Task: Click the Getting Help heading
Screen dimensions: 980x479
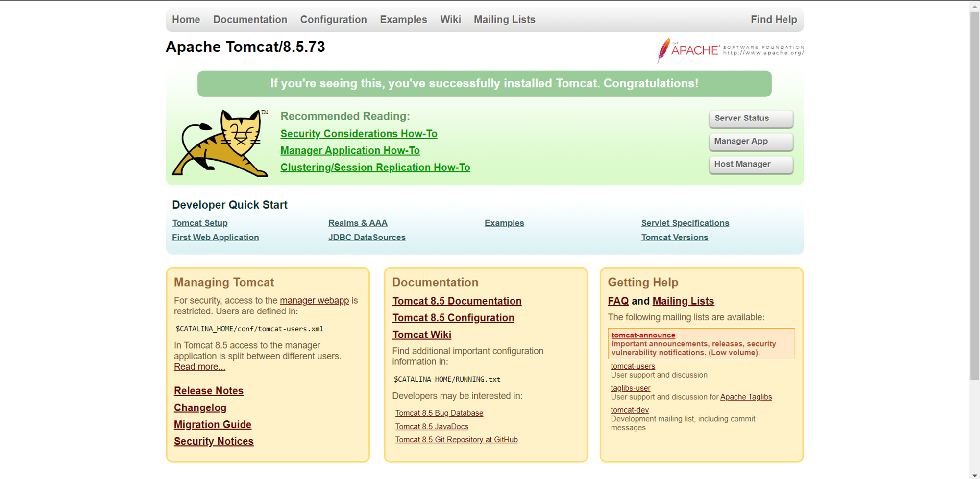Action: tap(643, 283)
